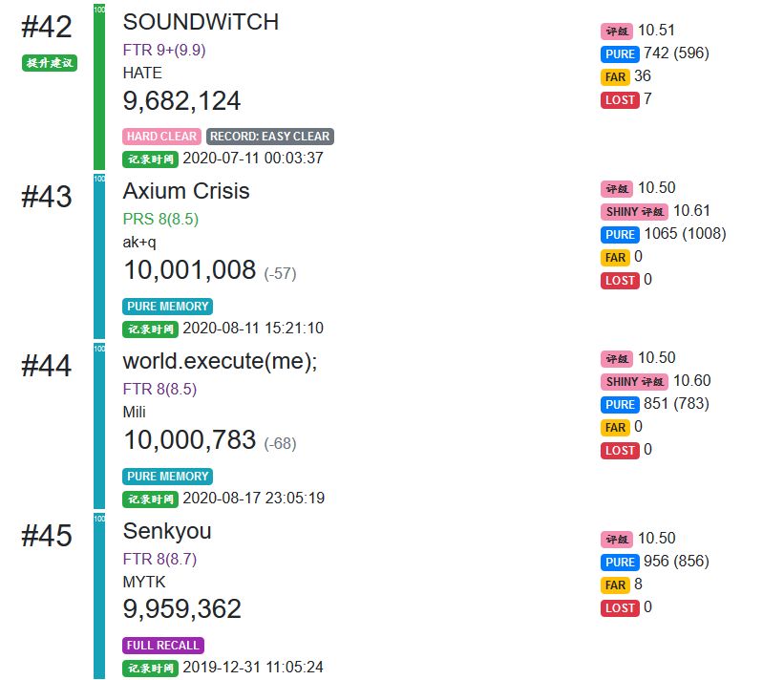Click the PURE MEMORY badge under Axium Crisis
Screen dimensions: 784x680
point(167,307)
